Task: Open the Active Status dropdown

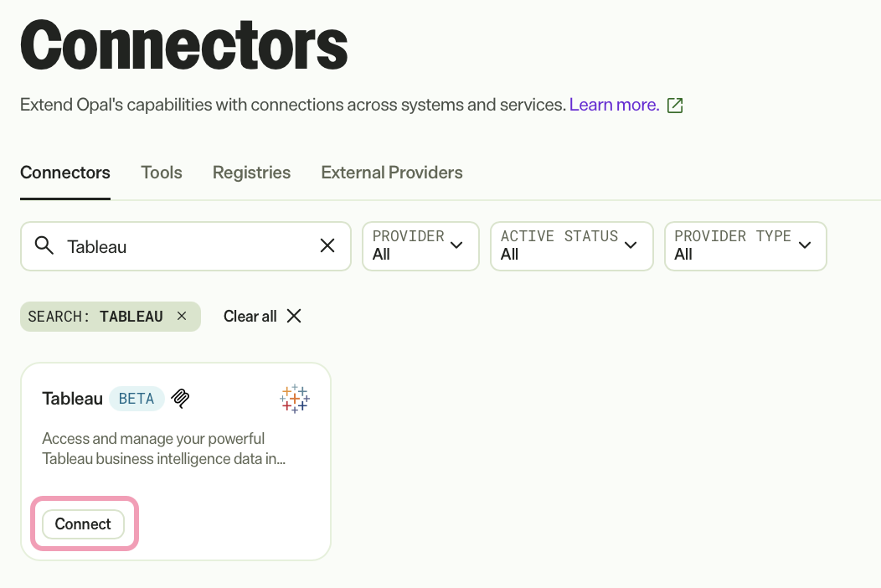Action: pos(571,245)
